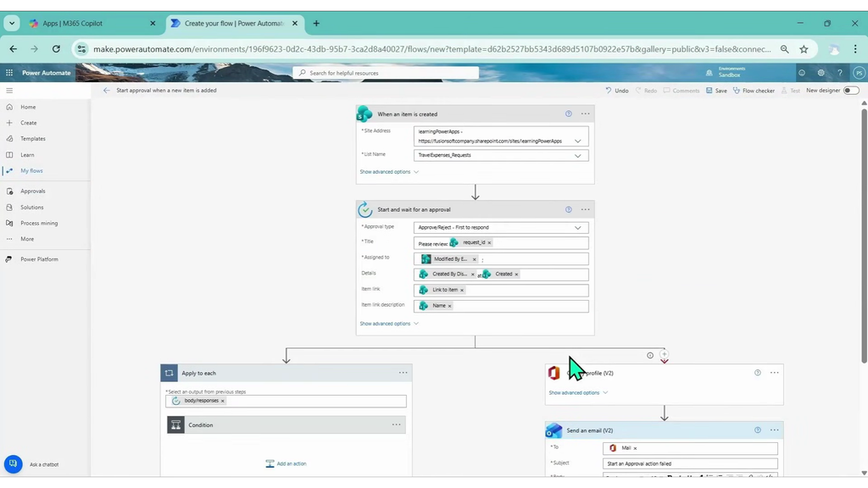Screen dimensions: 868x488
Task: Open help for When an item is created
Action: (569, 114)
